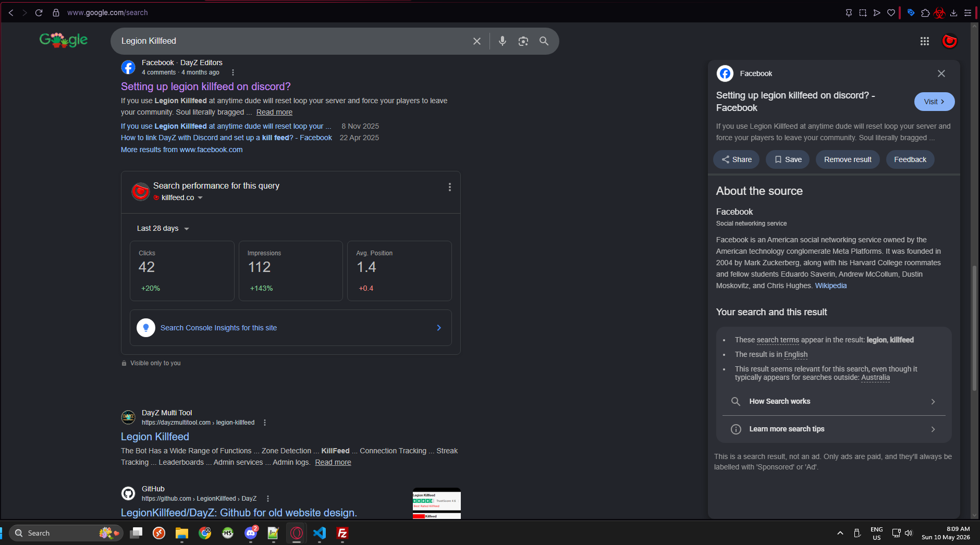Click the address bar padlock icon

point(56,13)
